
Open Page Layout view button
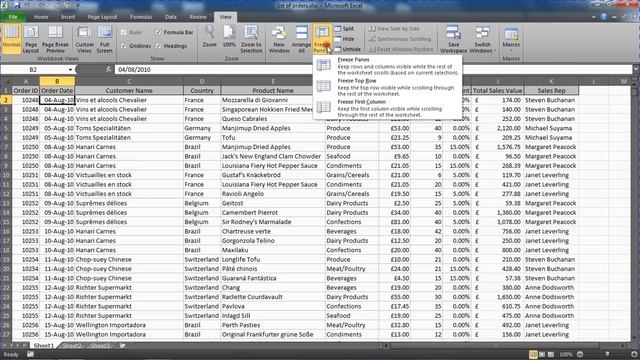[x=31, y=39]
